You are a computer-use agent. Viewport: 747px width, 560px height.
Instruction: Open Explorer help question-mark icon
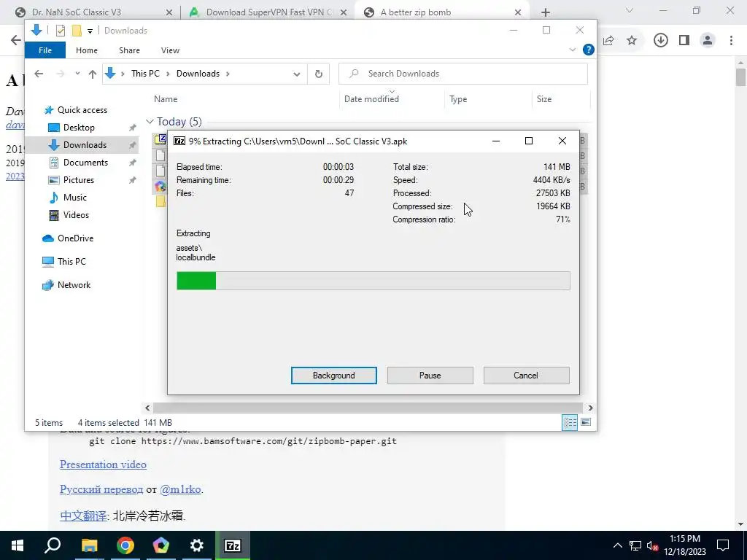click(x=589, y=50)
